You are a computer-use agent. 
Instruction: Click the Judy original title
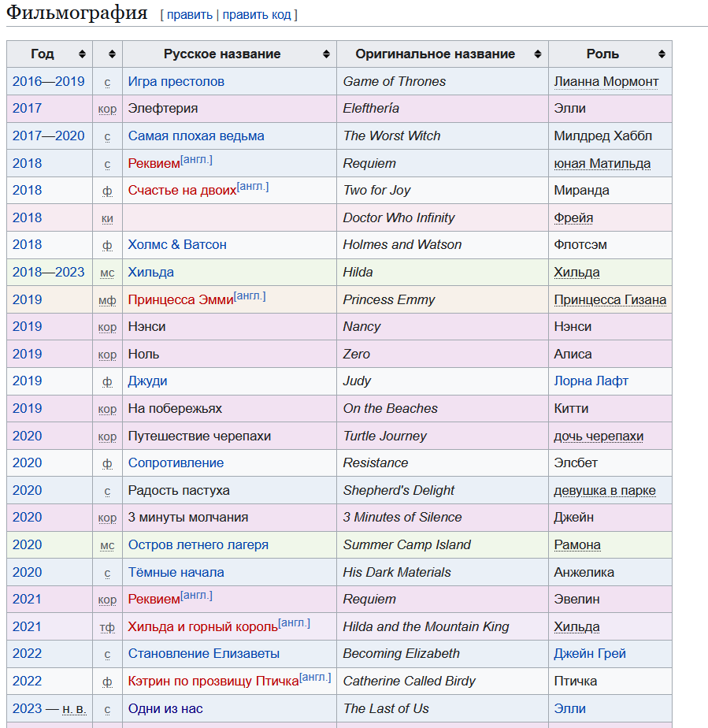tap(357, 381)
